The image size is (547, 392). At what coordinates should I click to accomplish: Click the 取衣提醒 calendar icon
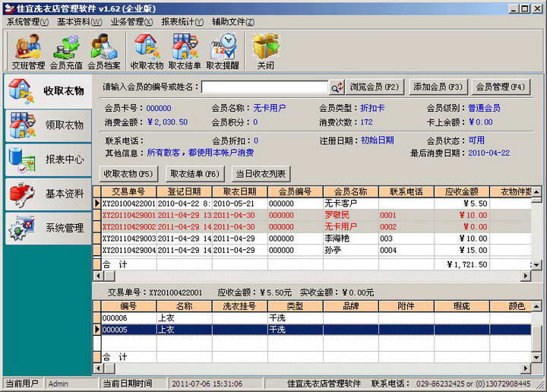point(223,51)
